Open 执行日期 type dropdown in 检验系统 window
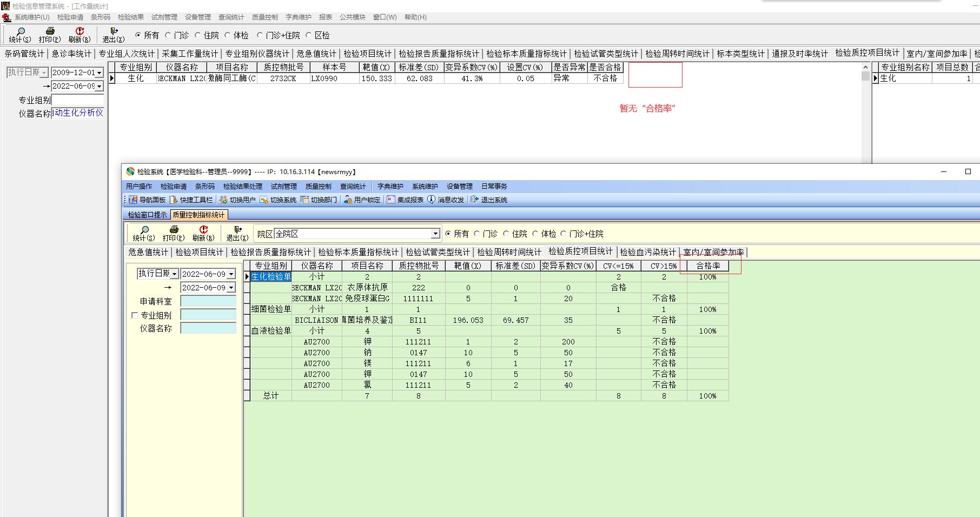 point(174,274)
